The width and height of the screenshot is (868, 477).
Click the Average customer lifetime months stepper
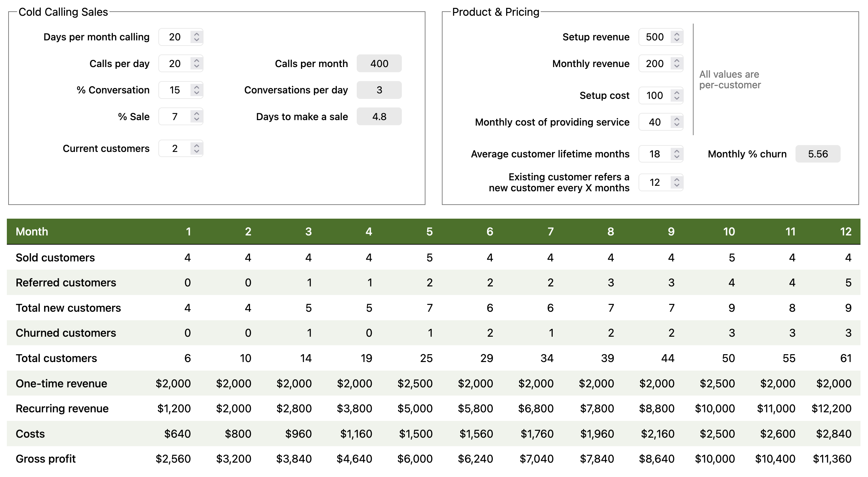coord(676,154)
